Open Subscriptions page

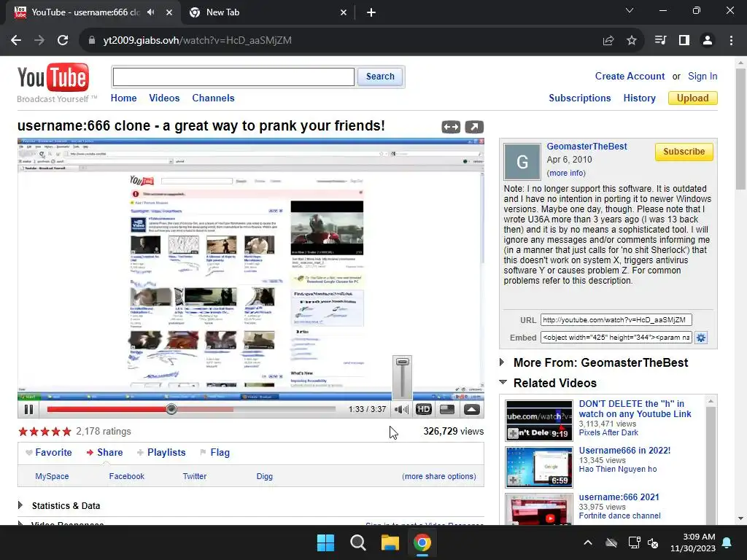[x=580, y=98]
